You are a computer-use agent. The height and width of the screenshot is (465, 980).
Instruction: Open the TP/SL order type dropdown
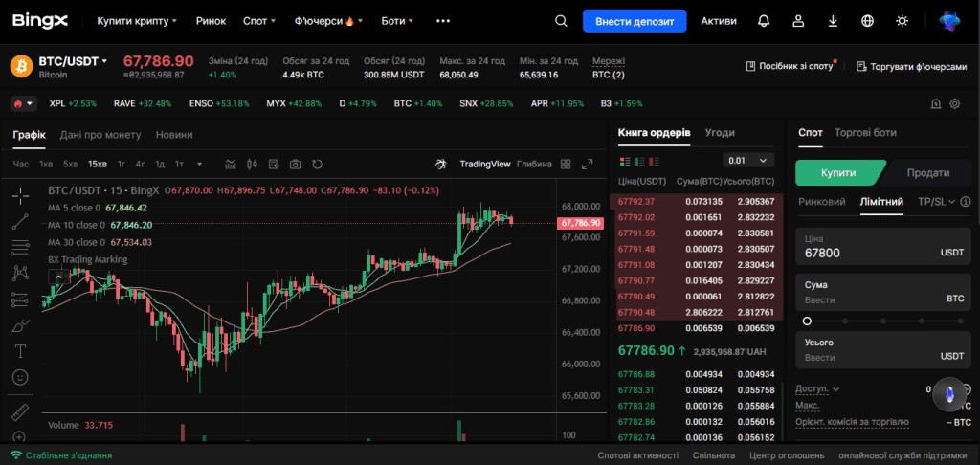pos(936,202)
